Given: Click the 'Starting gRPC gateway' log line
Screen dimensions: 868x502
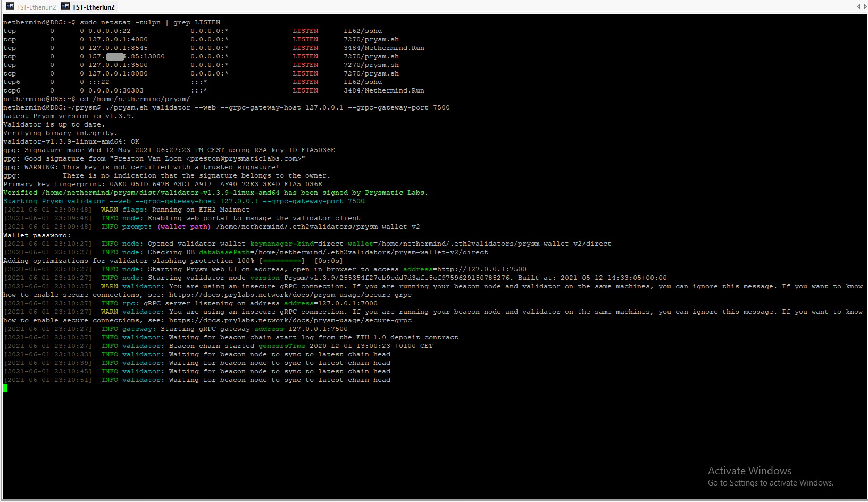Looking at the screenshot, I should click(x=176, y=329).
